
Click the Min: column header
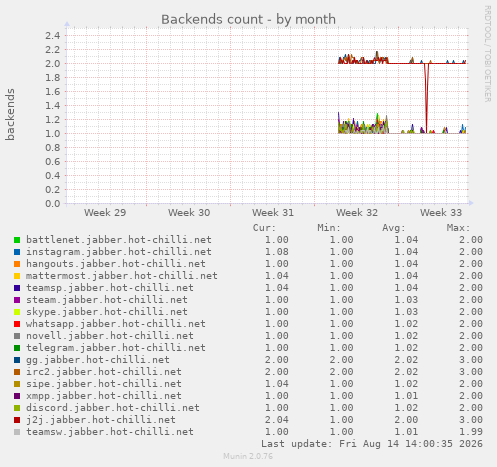tap(329, 228)
